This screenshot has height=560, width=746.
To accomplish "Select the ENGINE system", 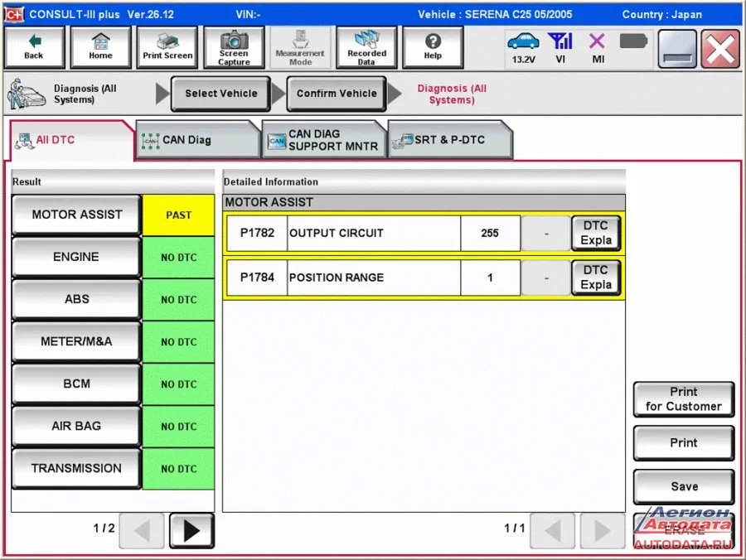I will point(76,257).
